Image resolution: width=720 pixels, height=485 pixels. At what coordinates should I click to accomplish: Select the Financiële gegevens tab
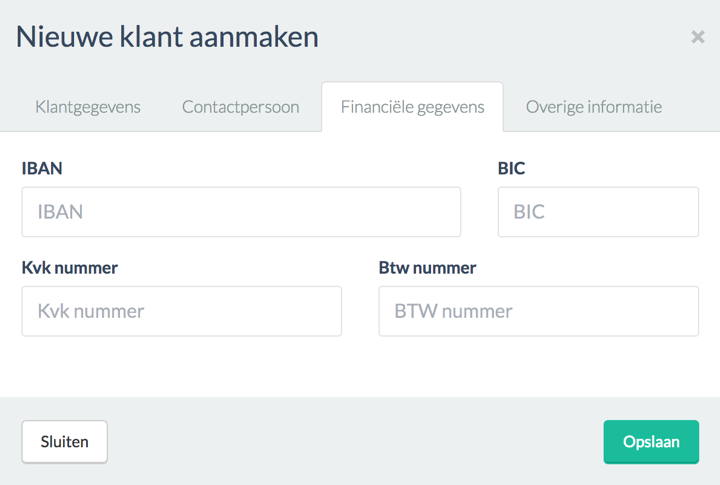pyautogui.click(x=412, y=107)
